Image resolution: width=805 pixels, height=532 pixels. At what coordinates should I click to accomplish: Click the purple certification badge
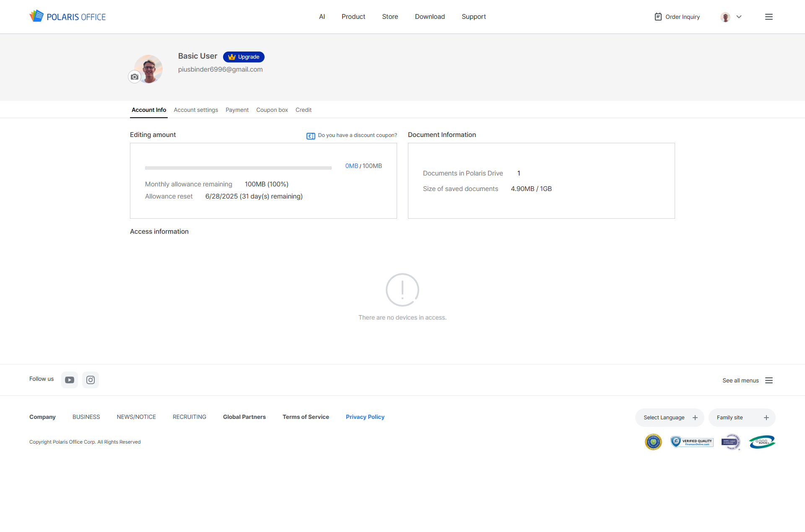coord(731,442)
